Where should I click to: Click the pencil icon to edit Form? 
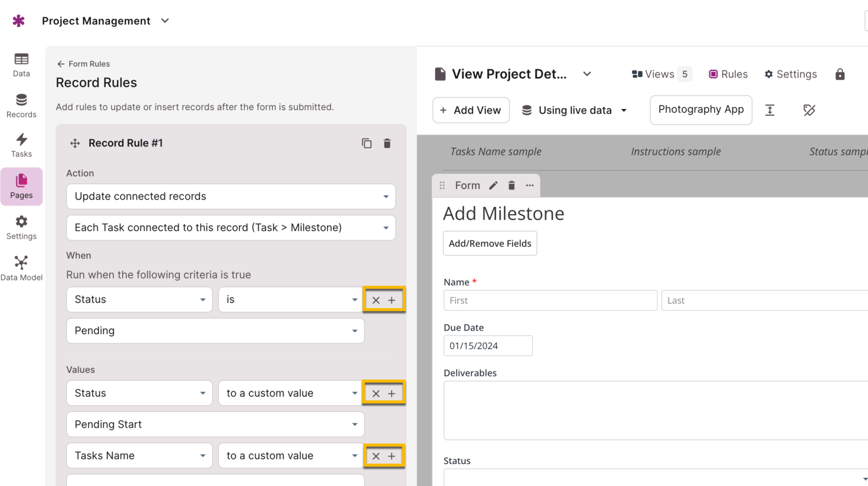493,185
